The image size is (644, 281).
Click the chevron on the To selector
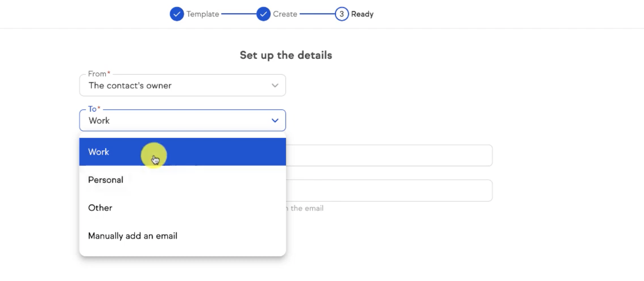[274, 120]
